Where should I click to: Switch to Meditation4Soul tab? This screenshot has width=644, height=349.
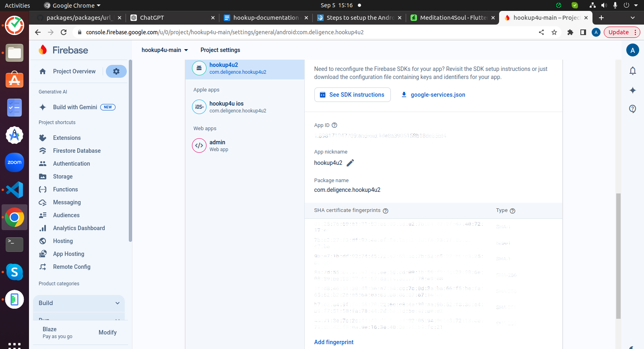tap(453, 18)
